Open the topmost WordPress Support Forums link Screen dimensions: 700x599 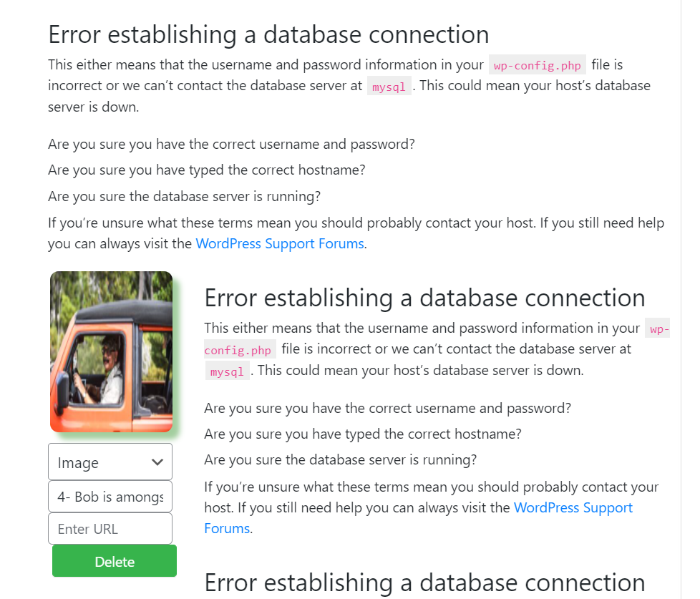tap(280, 243)
